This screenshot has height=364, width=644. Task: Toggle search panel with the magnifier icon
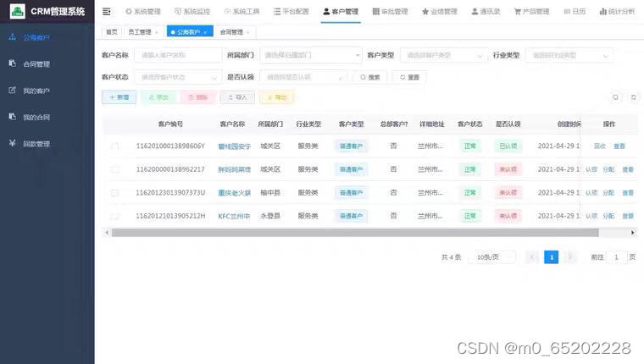pos(615,97)
